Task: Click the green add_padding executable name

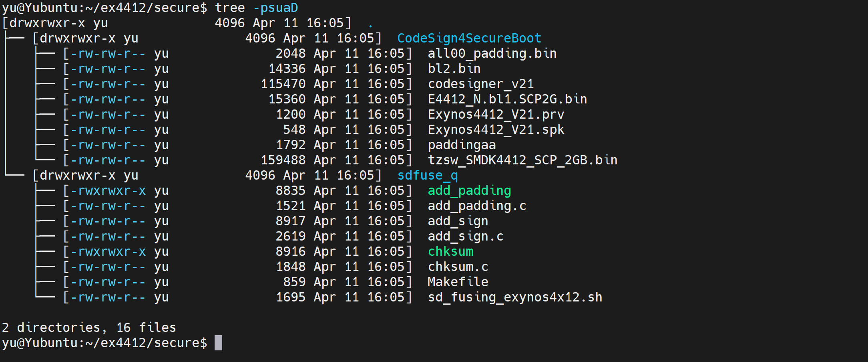Action: (x=469, y=191)
